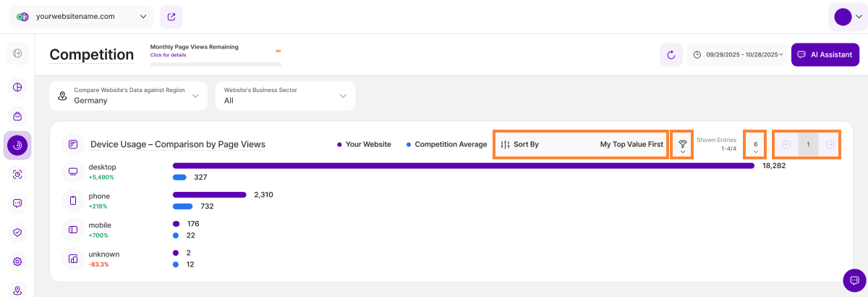The image size is (868, 297).
Task: Open the AI Assistant
Action: tap(825, 54)
